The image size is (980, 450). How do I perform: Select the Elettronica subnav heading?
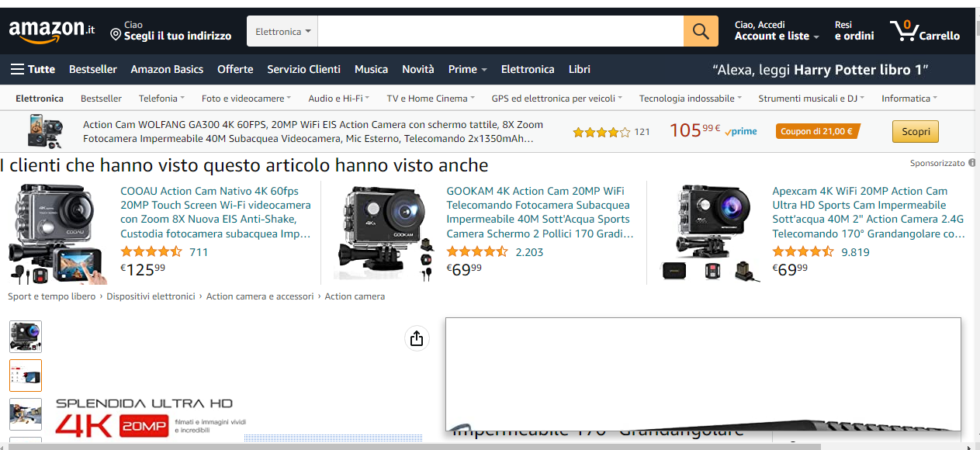tap(40, 99)
